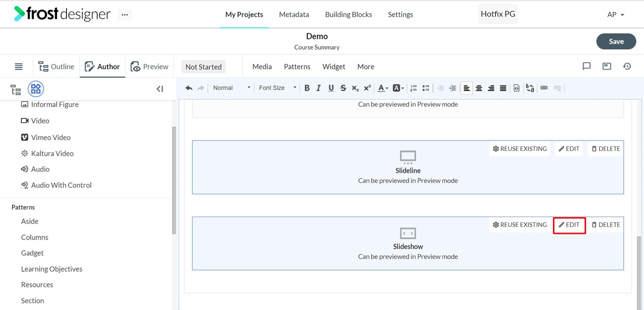This screenshot has height=310, width=644.
Task: Open the comments panel icon
Action: point(586,67)
